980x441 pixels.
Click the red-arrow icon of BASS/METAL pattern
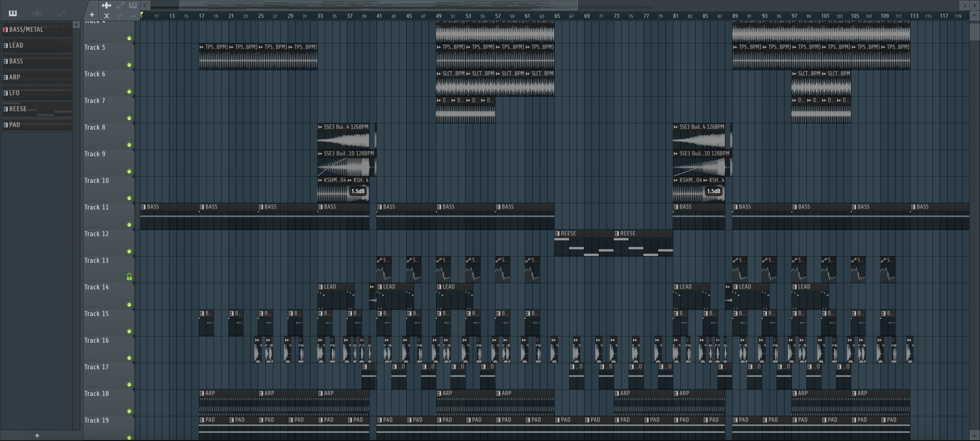[x=5, y=30]
